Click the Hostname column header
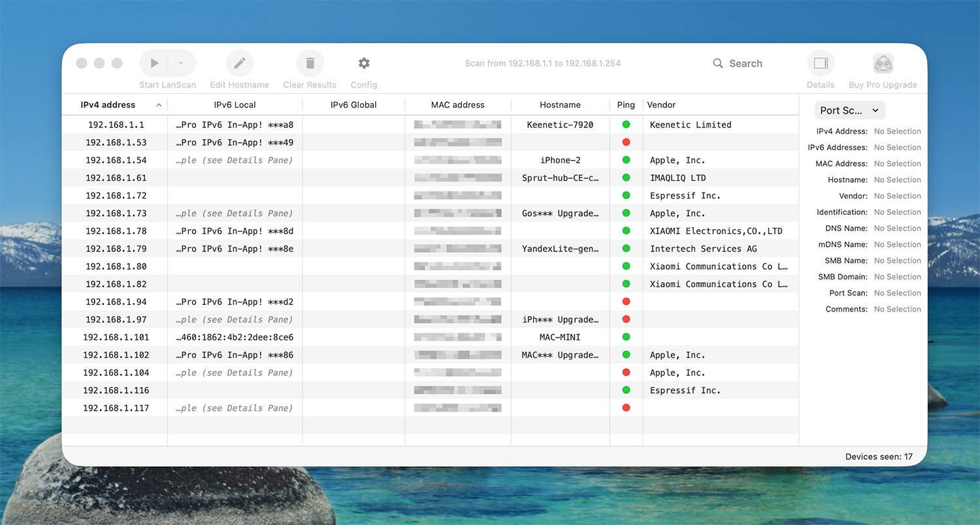This screenshot has width=980, height=525. pyautogui.click(x=560, y=104)
